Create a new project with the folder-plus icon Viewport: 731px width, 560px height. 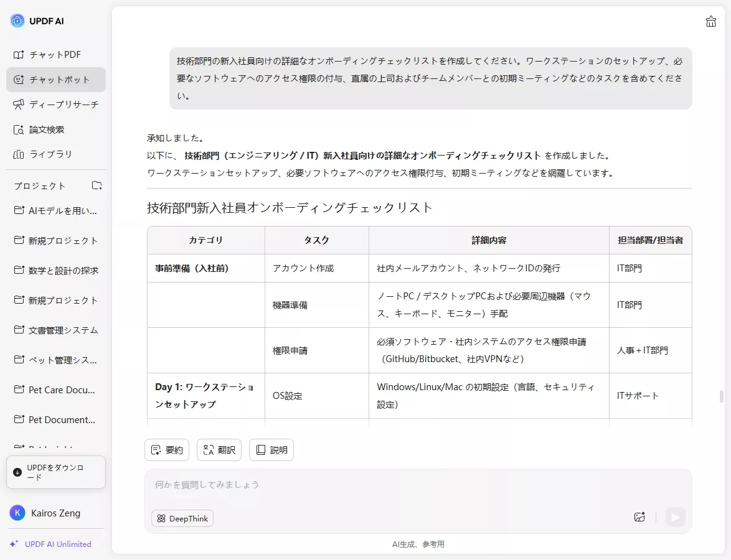pos(97,185)
